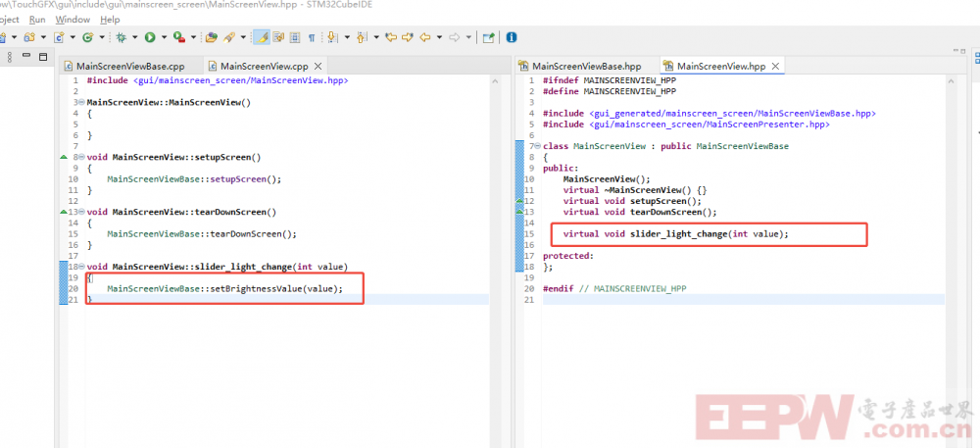The width and height of the screenshot is (980, 448).
Task: Collapse the tearDownScreen function fold at line 13
Action: (x=82, y=212)
